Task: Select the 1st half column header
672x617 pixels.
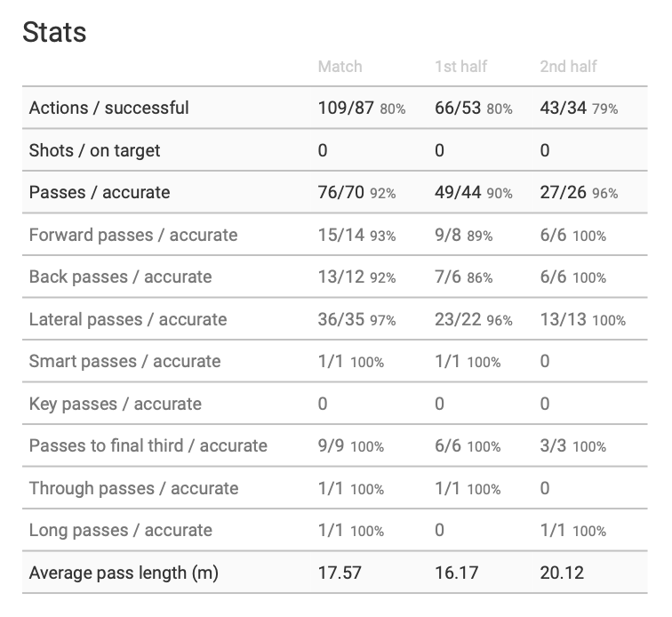Action: point(460,67)
